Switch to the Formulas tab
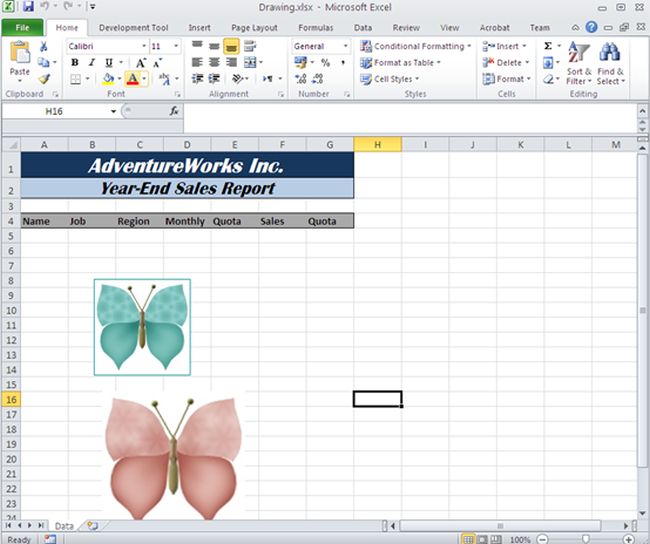This screenshot has height=544, width=650. (x=315, y=28)
